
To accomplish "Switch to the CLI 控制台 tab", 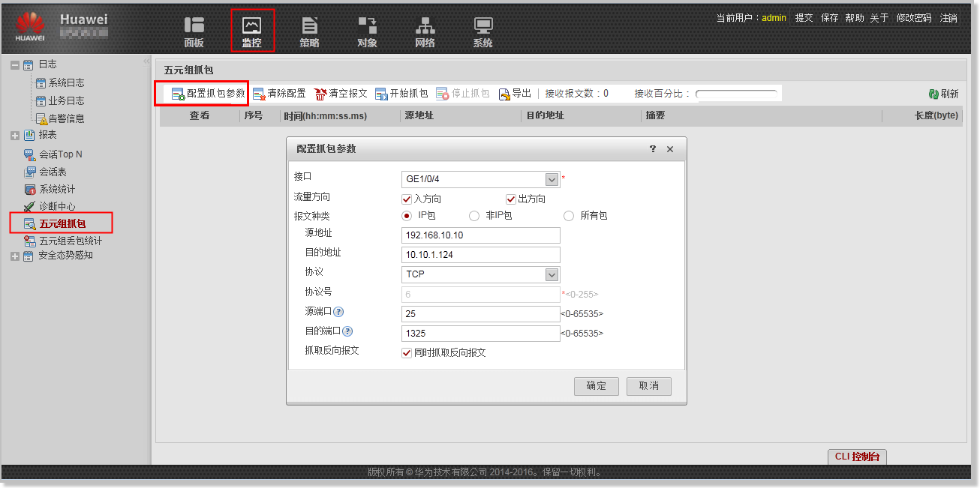I will (x=857, y=457).
